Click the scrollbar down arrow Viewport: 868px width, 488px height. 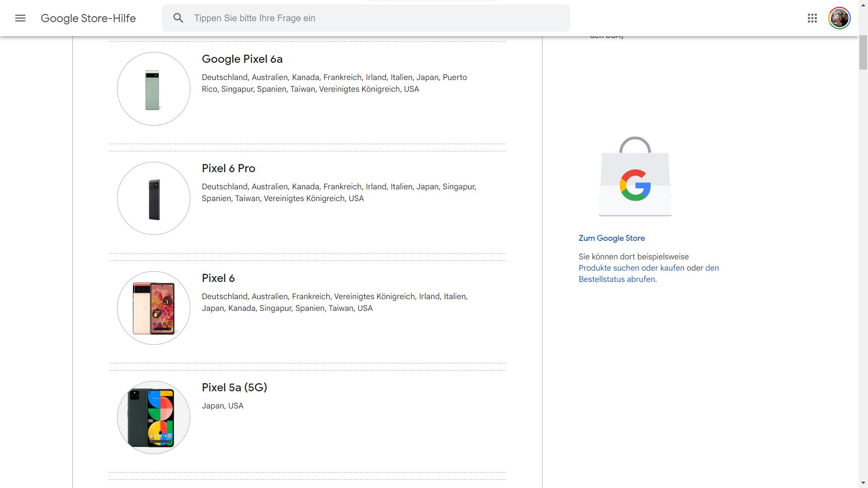click(x=863, y=483)
